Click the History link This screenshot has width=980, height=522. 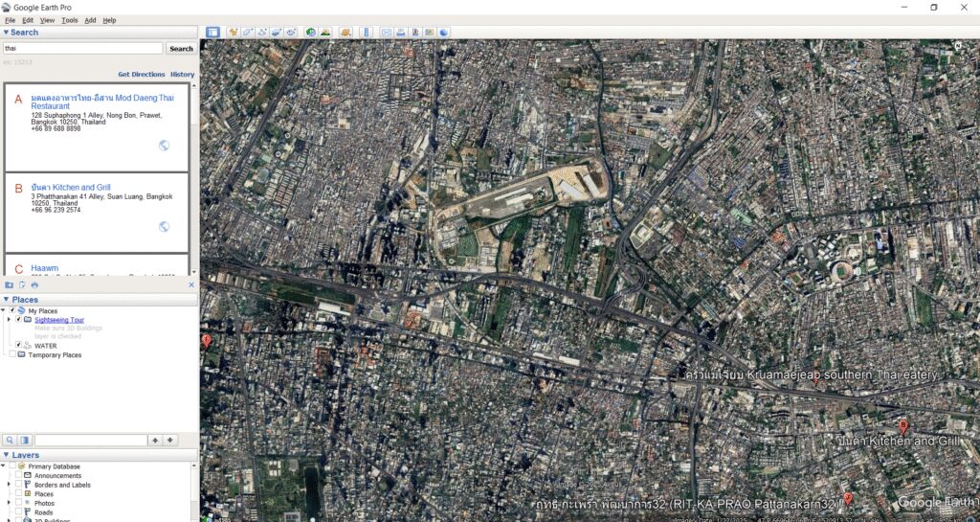click(x=183, y=74)
